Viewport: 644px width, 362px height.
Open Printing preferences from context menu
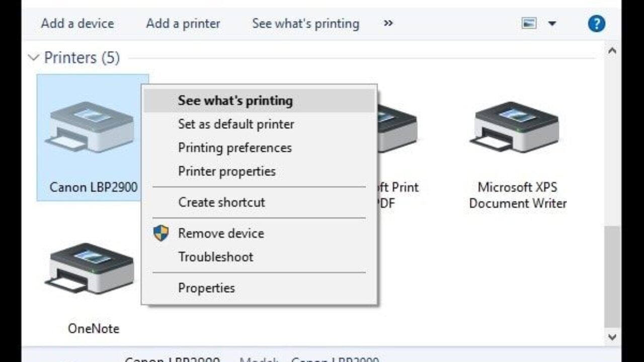[259, 148]
